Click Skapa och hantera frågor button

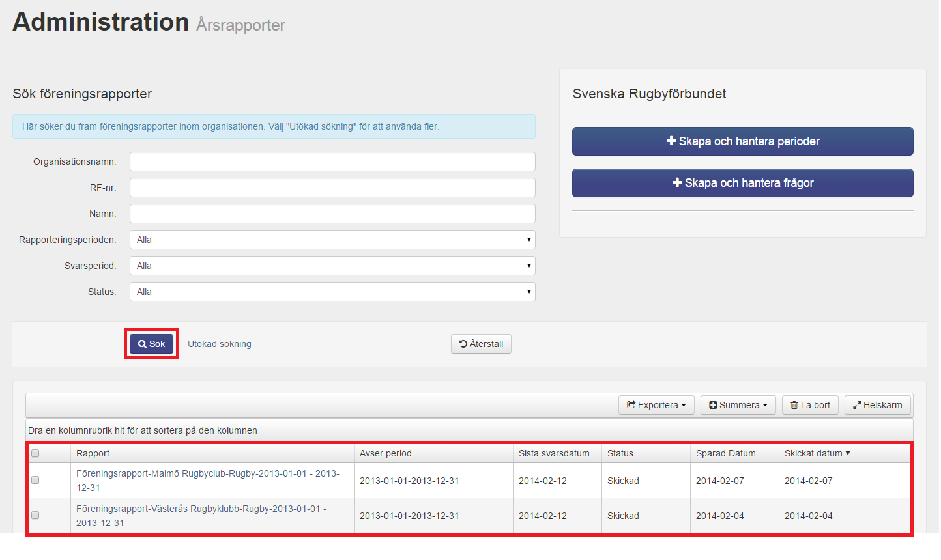(x=743, y=183)
